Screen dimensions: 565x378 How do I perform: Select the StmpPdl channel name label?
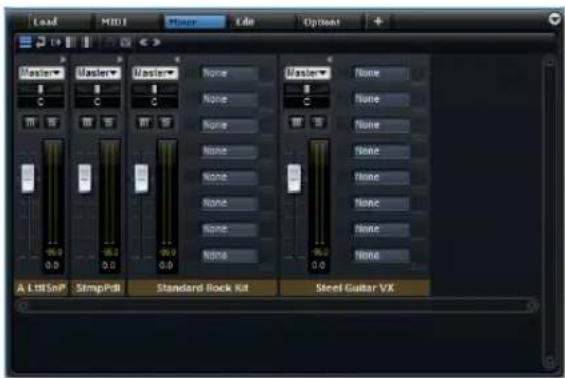[x=98, y=288]
